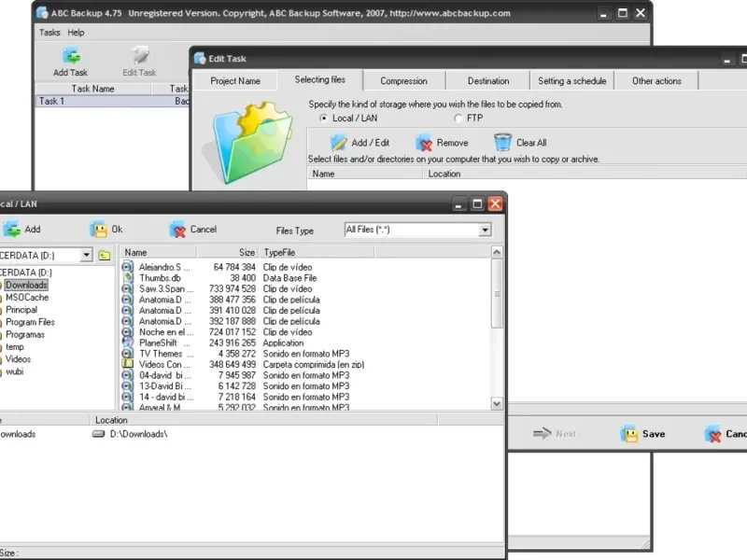Viewport: 747px width, 560px height.
Task: Switch to the Selecting files tab
Action: tap(319, 79)
